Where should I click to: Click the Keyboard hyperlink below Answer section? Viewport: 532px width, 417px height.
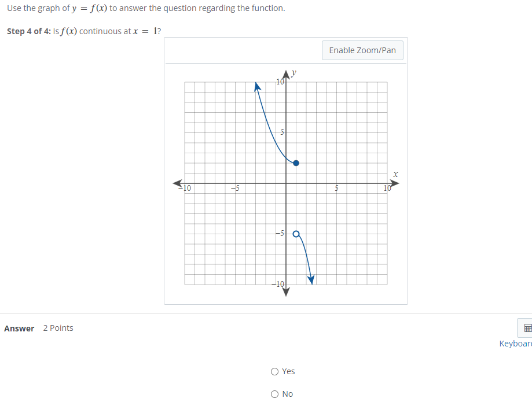pos(515,344)
